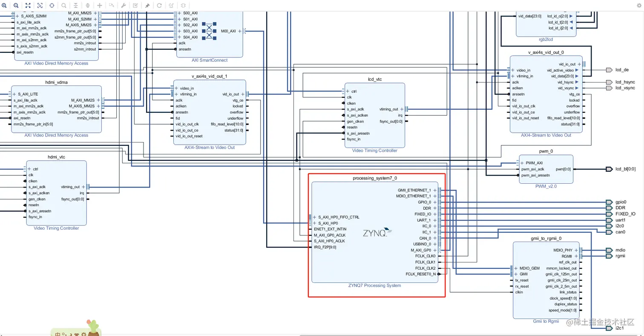Select the rgb2lcd block label

tap(546, 40)
